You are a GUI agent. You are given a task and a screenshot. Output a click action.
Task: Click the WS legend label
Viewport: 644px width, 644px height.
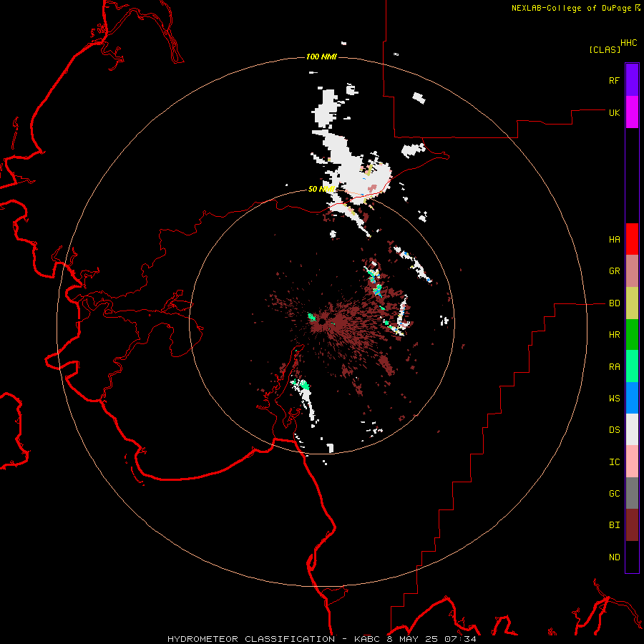pyautogui.click(x=615, y=399)
